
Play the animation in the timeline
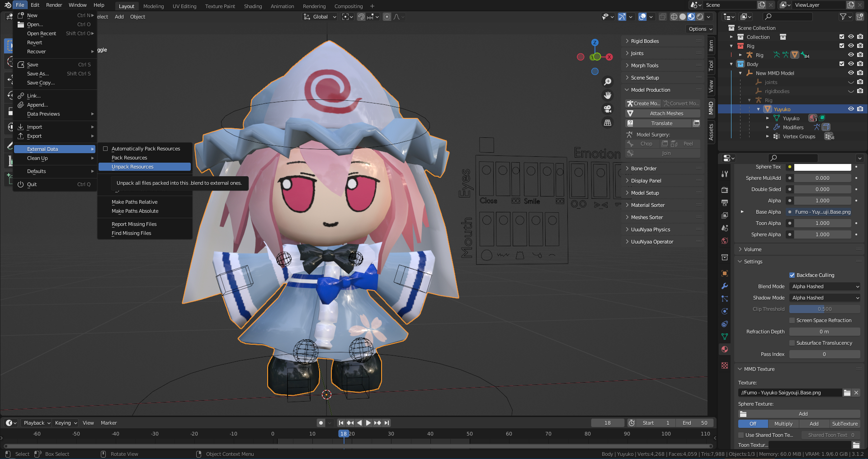368,423
